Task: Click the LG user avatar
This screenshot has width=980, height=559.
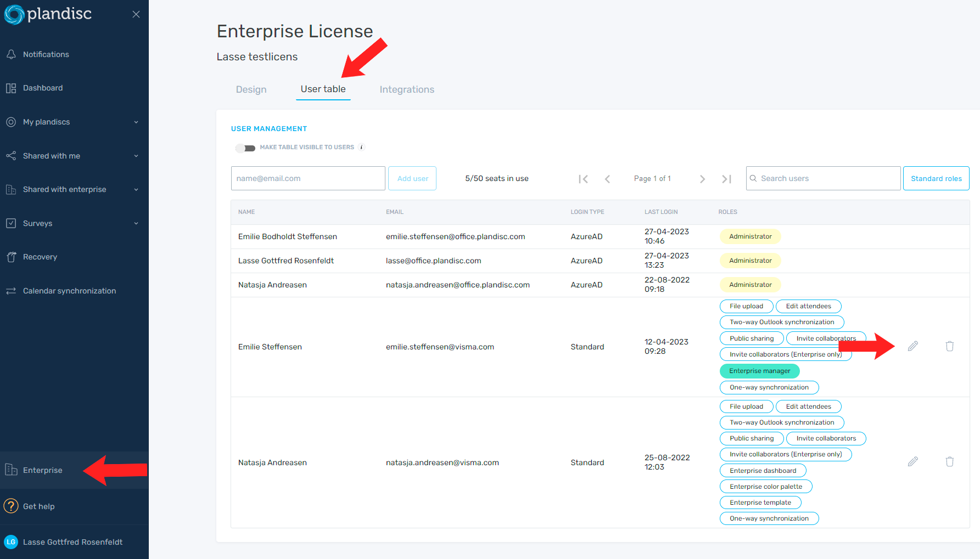Action: click(11, 542)
